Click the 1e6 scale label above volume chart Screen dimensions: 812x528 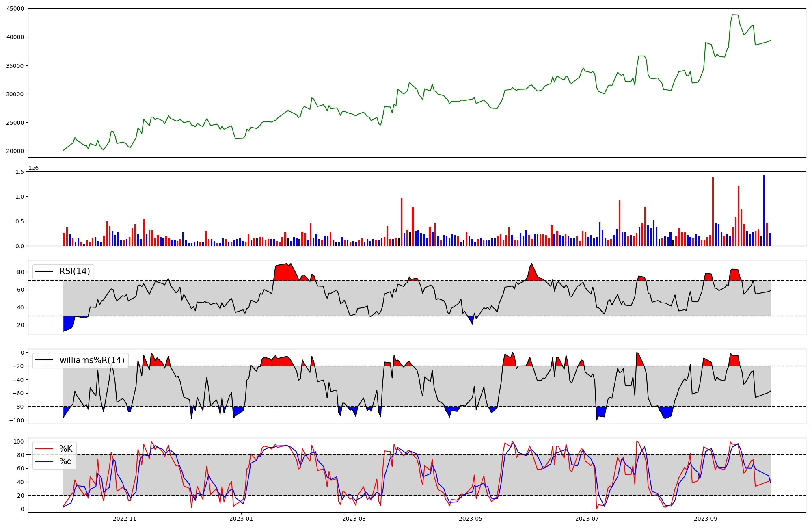pos(33,168)
